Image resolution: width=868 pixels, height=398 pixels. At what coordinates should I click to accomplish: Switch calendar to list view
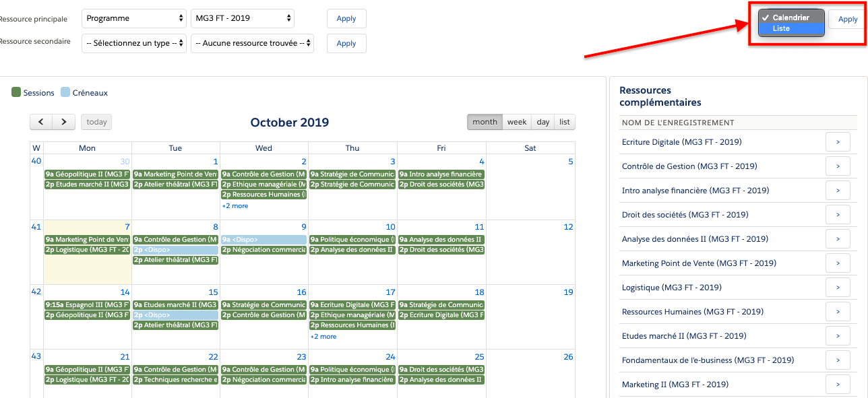pyautogui.click(x=565, y=122)
